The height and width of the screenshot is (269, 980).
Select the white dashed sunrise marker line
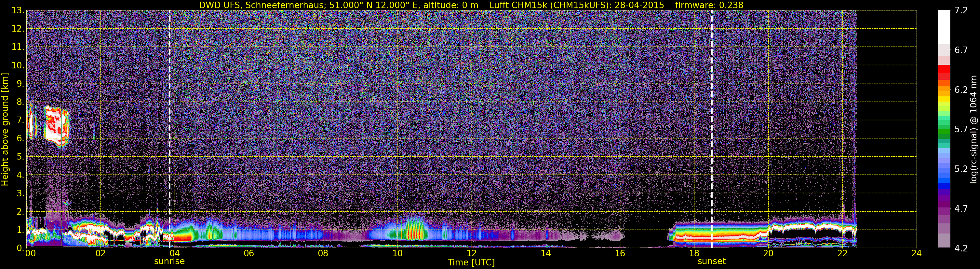click(x=169, y=129)
